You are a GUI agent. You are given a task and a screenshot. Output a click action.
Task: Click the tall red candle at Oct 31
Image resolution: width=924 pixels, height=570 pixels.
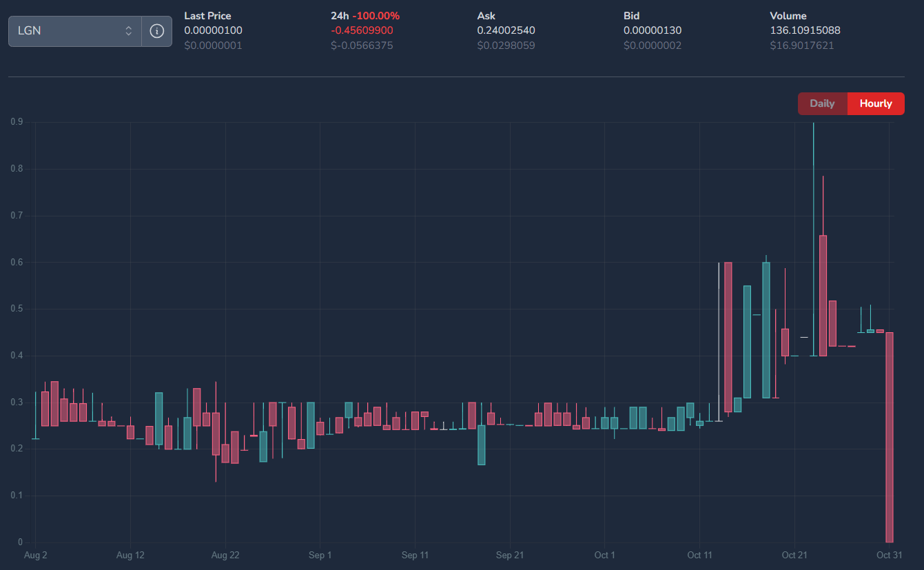pos(890,437)
